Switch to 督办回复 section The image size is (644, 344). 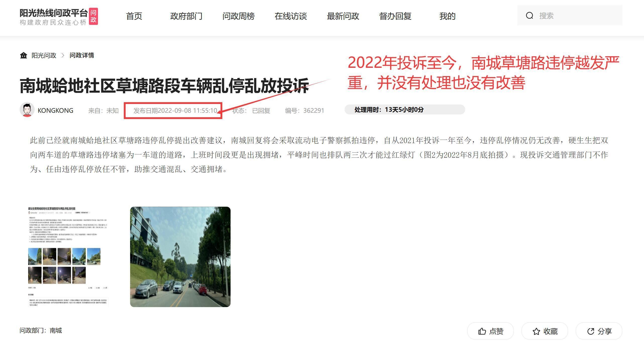395,16
